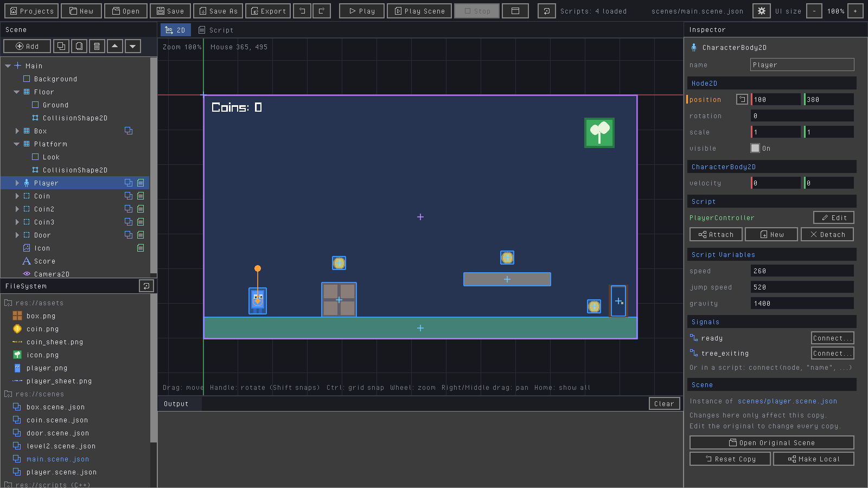Clear the Output panel
Viewport: 868px width, 488px height.
(664, 403)
